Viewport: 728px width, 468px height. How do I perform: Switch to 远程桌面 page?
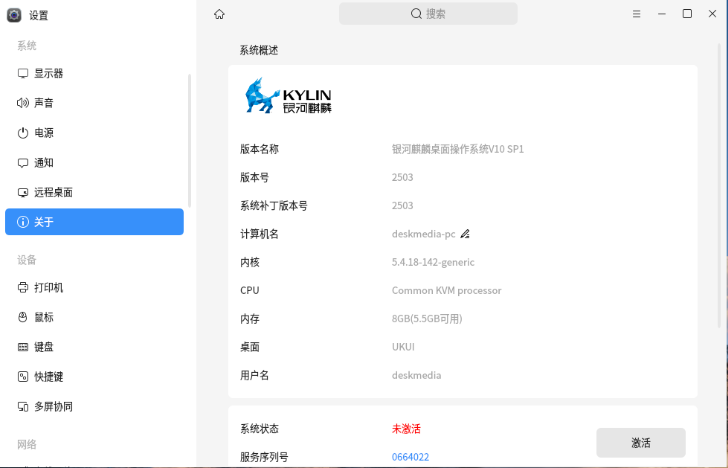pos(94,192)
